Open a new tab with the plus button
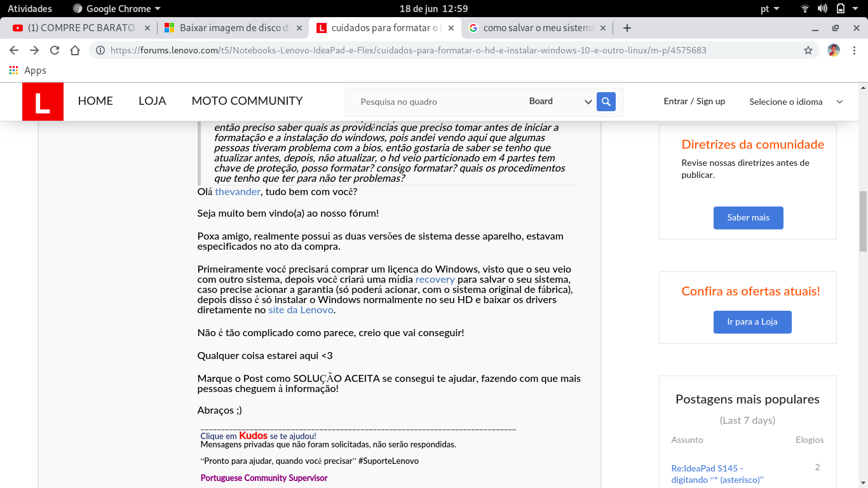Viewport: 868px width, 488px height. (x=627, y=28)
